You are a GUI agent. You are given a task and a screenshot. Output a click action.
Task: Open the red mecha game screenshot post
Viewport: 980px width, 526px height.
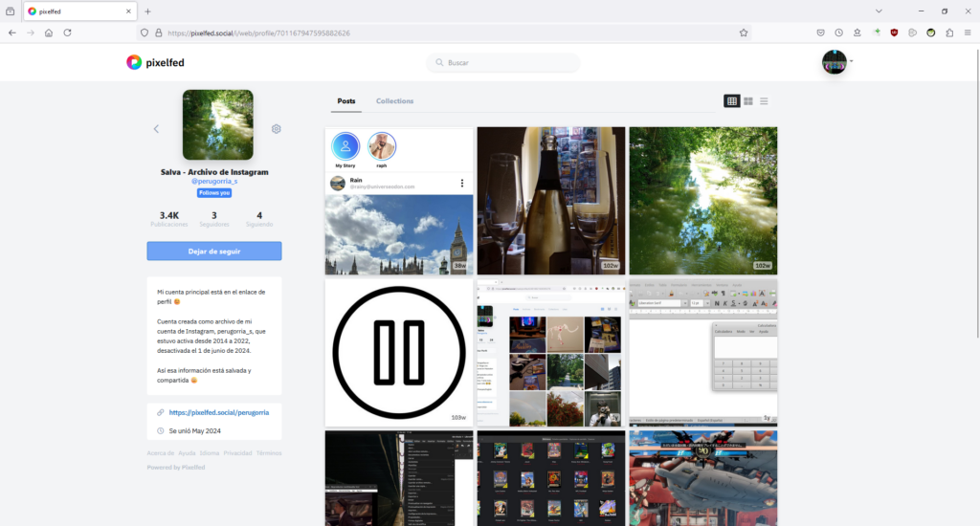(703, 478)
